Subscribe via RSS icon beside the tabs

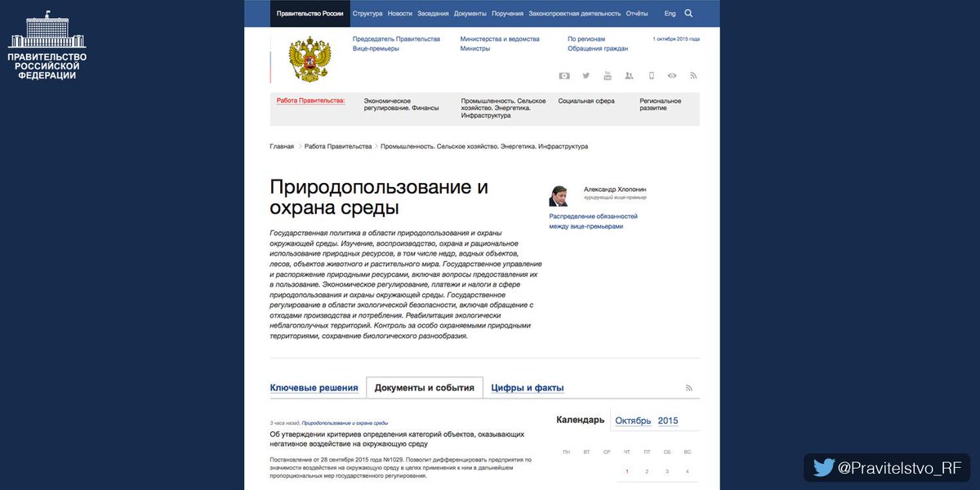[x=688, y=388]
